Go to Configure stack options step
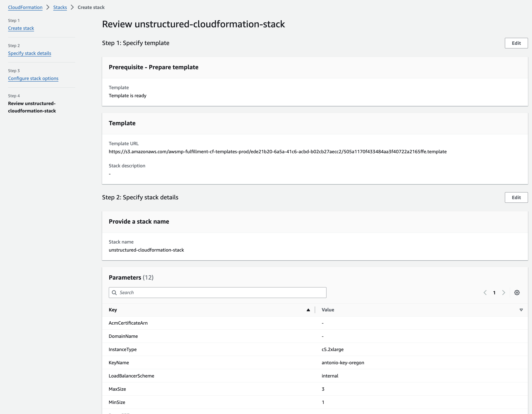The image size is (532, 414). 33,78
